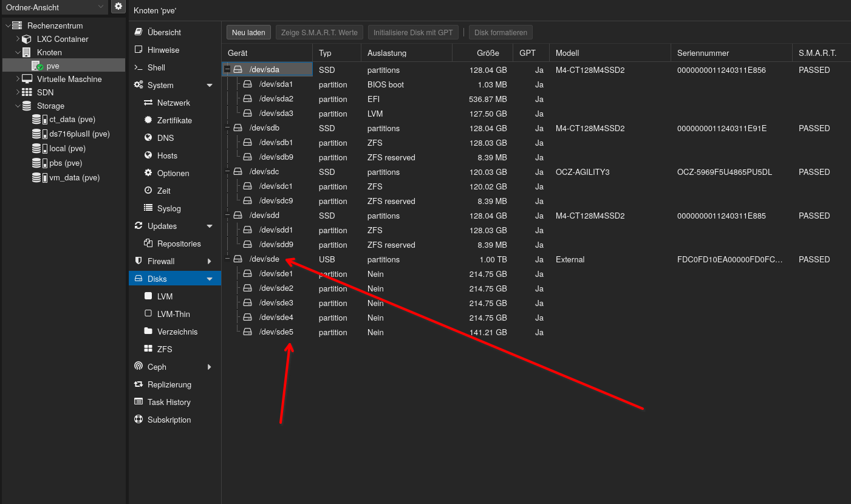
Task: Open the DNS menu entry
Action: (175, 138)
